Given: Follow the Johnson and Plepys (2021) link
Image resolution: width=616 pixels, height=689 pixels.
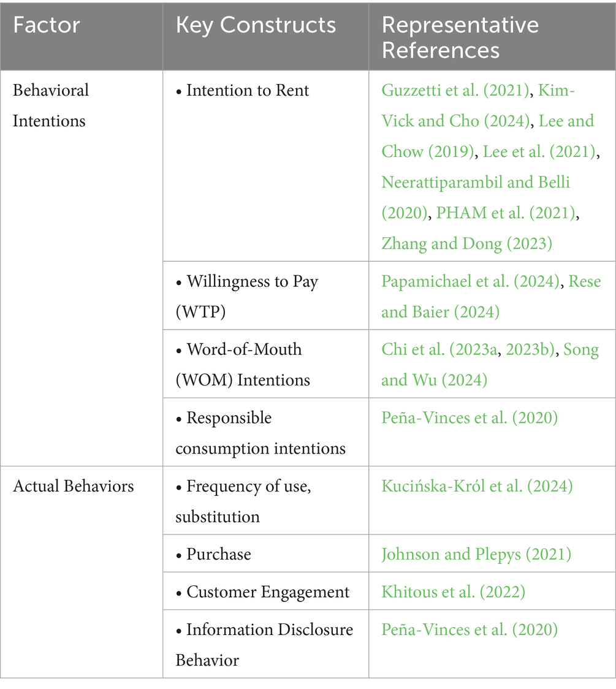Looking at the screenshot, I should tap(476, 555).
